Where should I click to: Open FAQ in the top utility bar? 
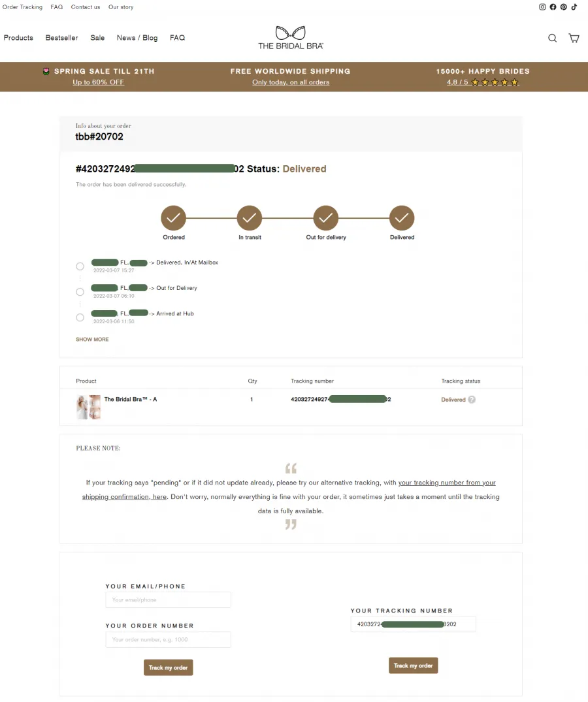[56, 7]
